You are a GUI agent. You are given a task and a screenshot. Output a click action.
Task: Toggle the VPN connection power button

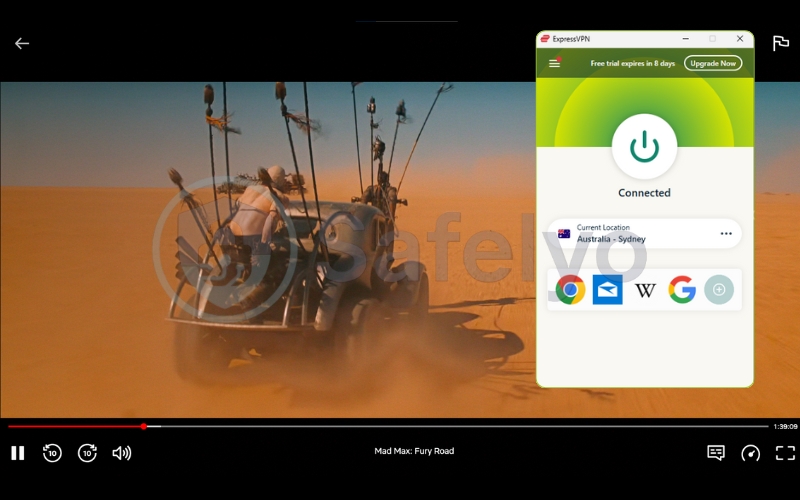click(x=644, y=147)
